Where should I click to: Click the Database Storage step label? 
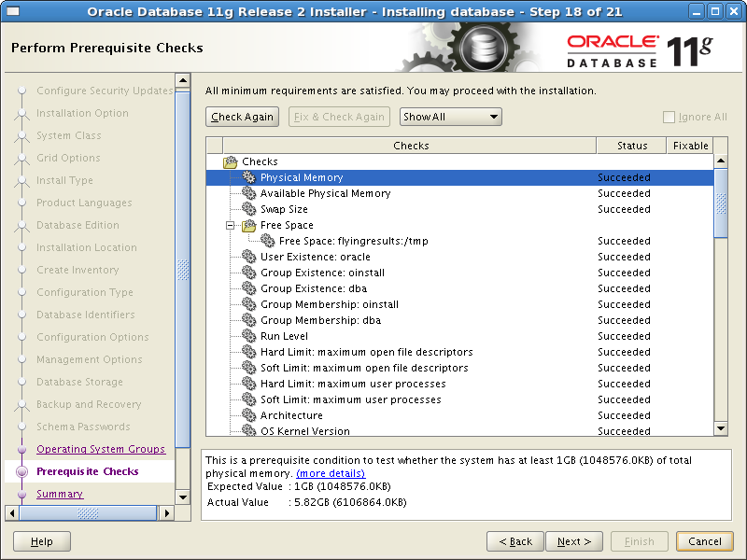pos(79,382)
